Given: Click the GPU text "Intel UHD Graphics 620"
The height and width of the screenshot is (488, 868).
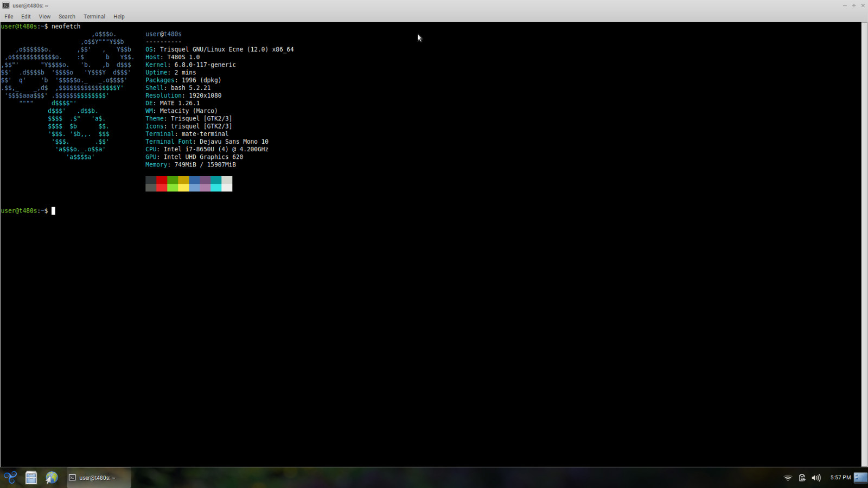Looking at the screenshot, I should coord(203,157).
